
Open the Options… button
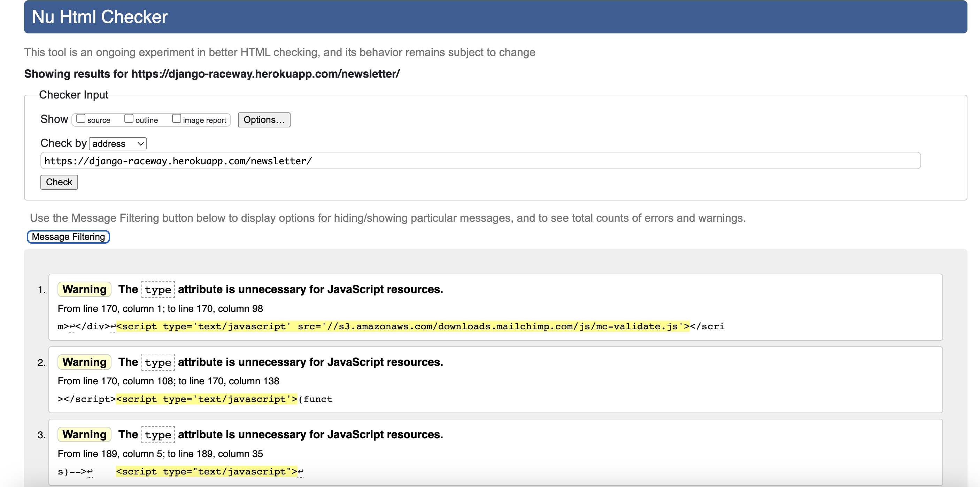coord(264,120)
